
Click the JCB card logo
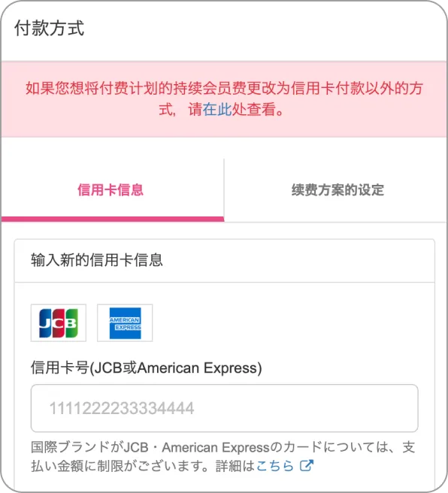(59, 323)
